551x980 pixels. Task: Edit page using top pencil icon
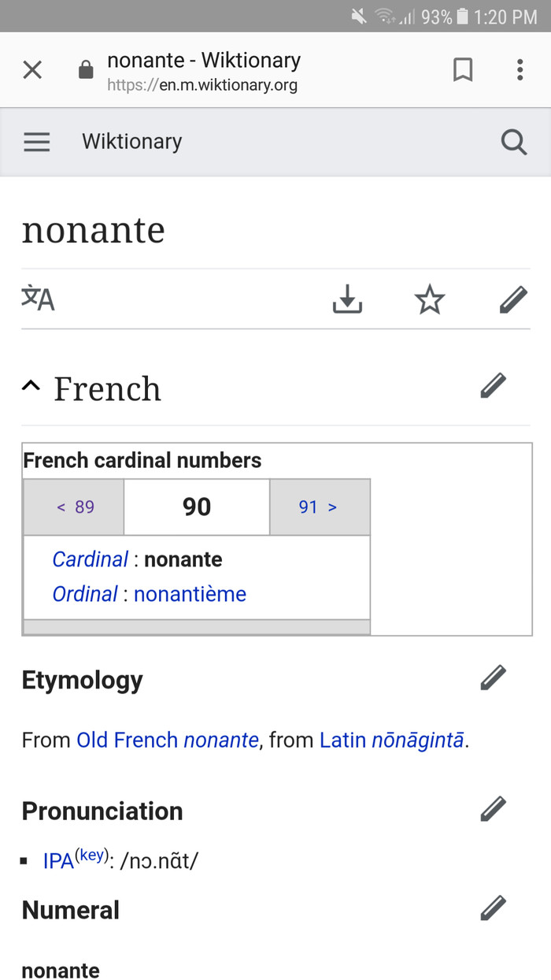point(513,299)
